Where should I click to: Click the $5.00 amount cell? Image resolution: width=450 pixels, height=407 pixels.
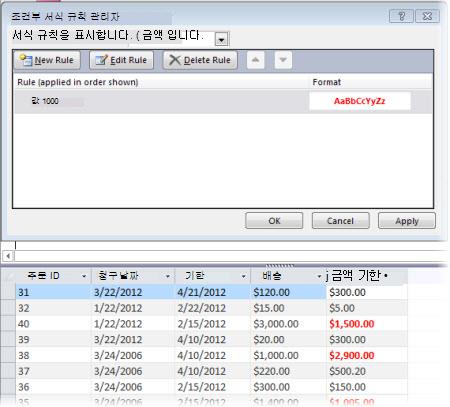(367, 308)
